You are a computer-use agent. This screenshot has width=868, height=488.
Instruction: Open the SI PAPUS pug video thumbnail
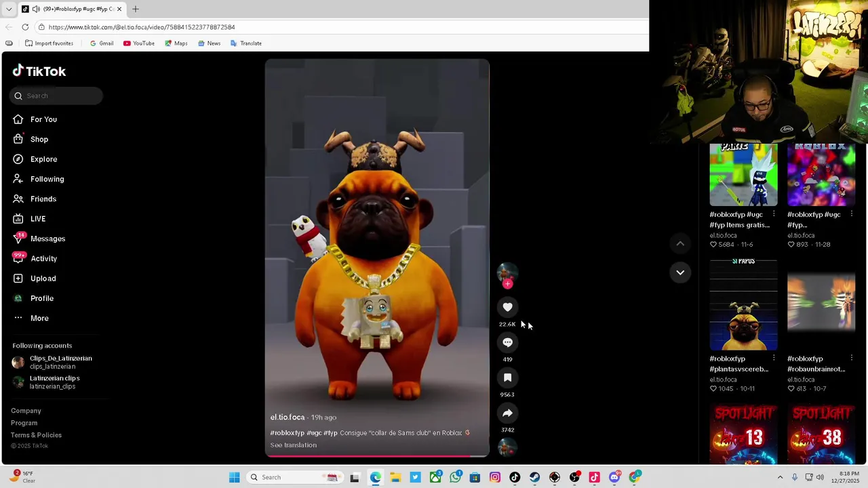tap(743, 305)
